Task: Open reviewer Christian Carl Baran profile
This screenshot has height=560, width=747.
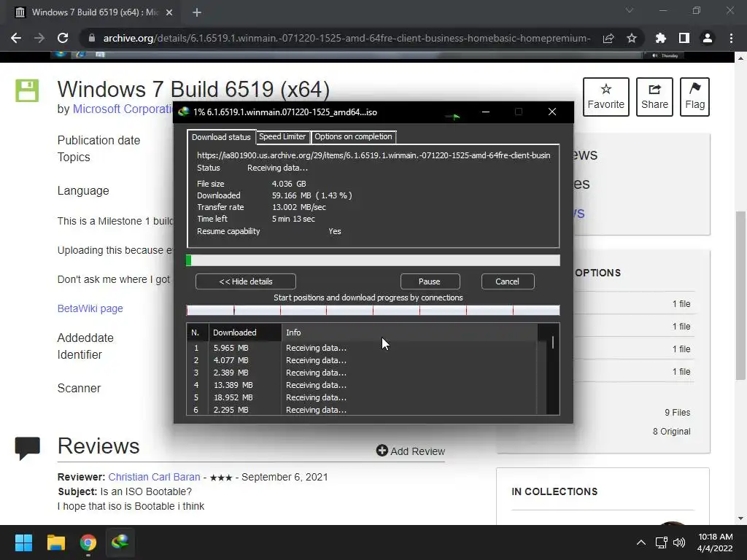Action: 154,477
